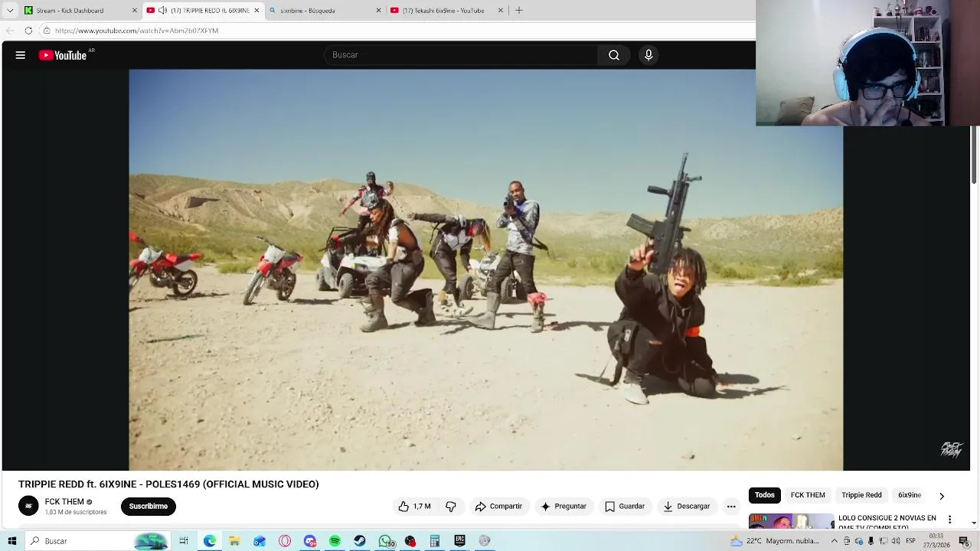Screen dimensions: 980x551
Task: Show more filter chips with arrow
Action: tap(942, 496)
